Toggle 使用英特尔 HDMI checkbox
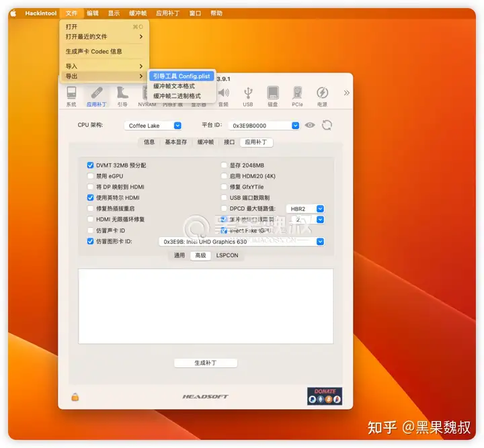 pyautogui.click(x=90, y=197)
